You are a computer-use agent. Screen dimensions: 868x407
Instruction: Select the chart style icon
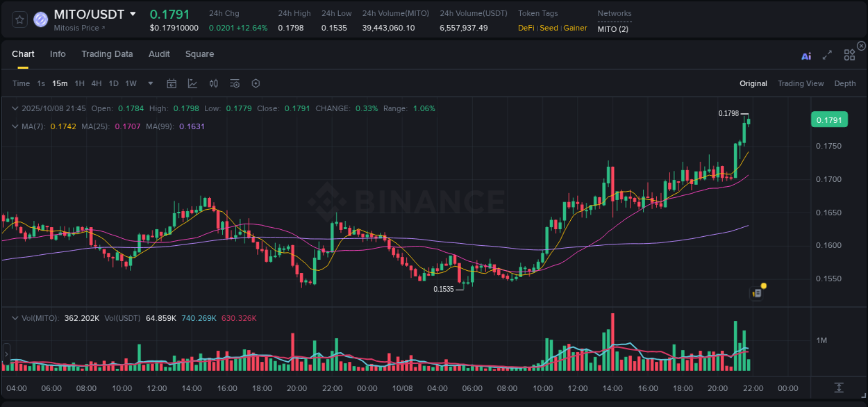[x=192, y=83]
